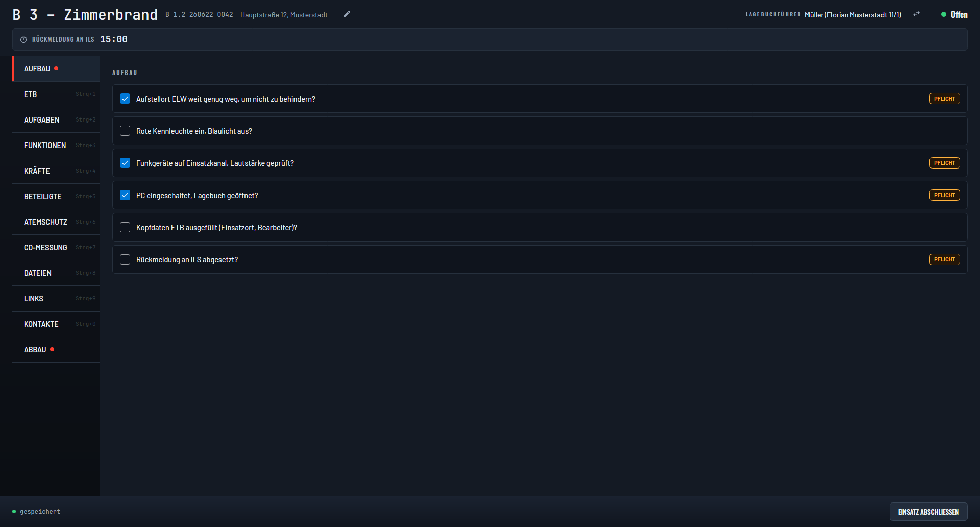
Task: Uncheck PC eingeschaltet, Lagebuch geöffnet
Action: pyautogui.click(x=125, y=195)
